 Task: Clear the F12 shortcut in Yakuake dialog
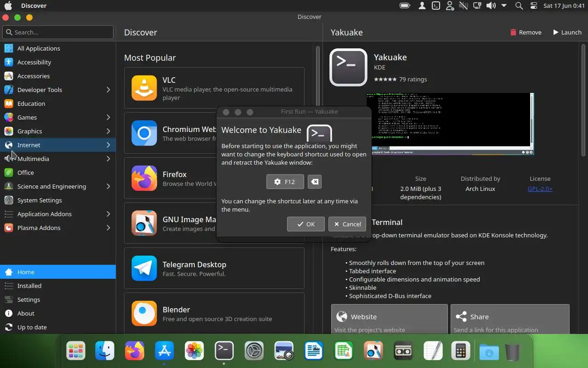tap(315, 182)
